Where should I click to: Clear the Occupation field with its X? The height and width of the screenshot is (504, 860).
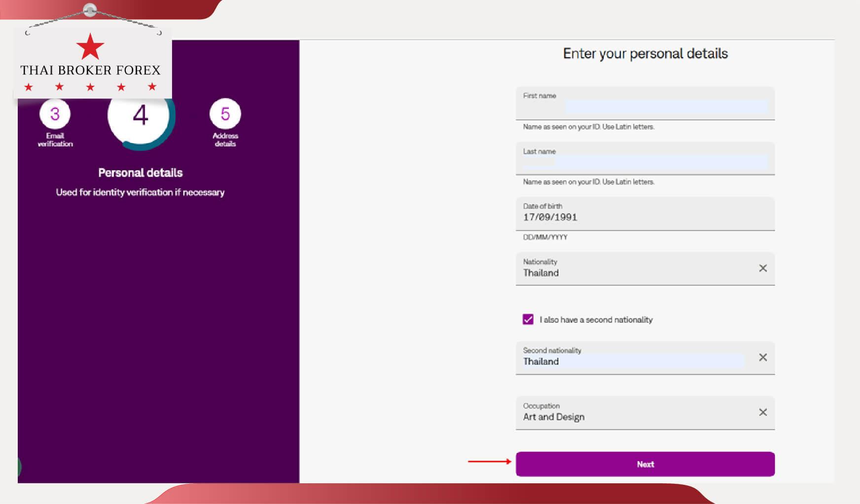[762, 412]
